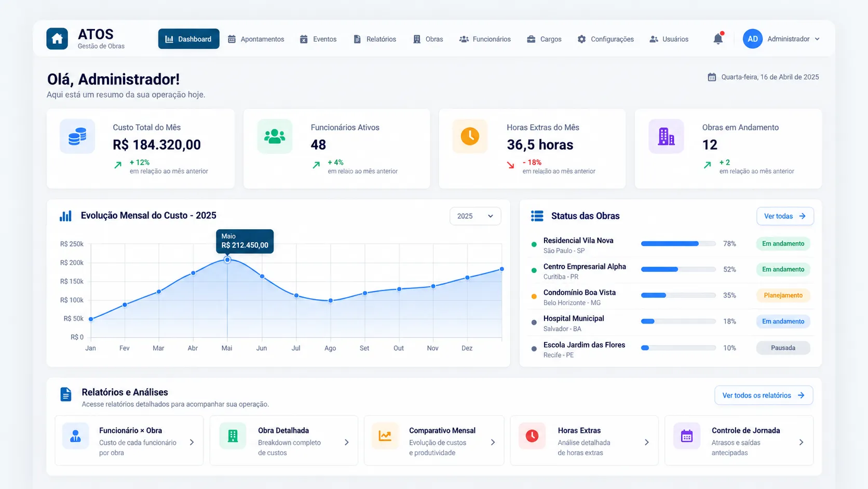Go to Apontamentos in the nav bar
Image resolution: width=868 pixels, height=489 pixels.
(x=256, y=39)
